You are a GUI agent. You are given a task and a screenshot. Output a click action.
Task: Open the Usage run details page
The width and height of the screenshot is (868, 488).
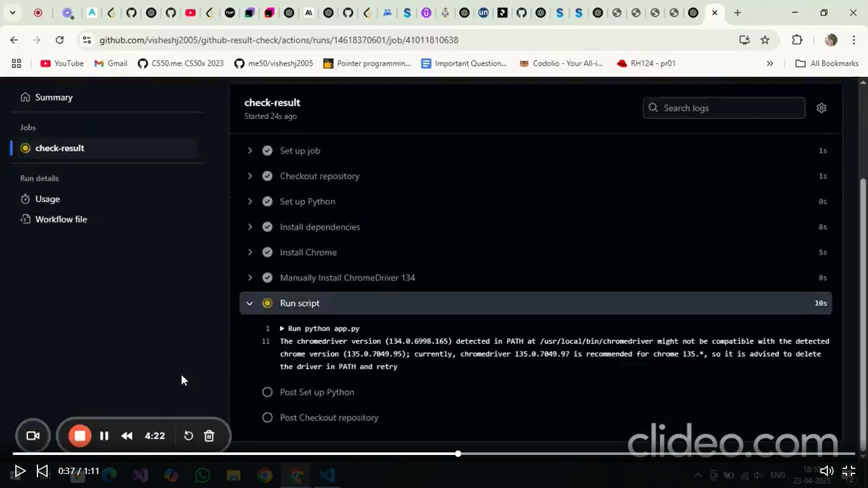point(47,199)
